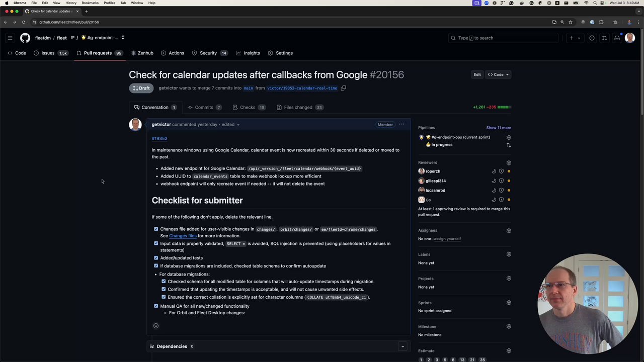Open the create-new plus dropdown

pos(574,38)
